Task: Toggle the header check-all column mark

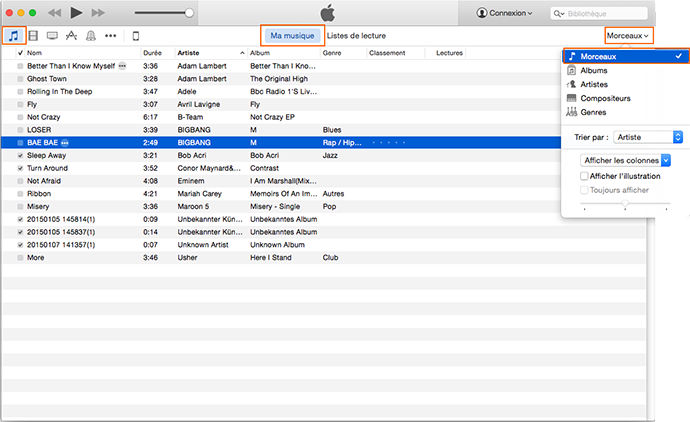Action: coord(20,53)
